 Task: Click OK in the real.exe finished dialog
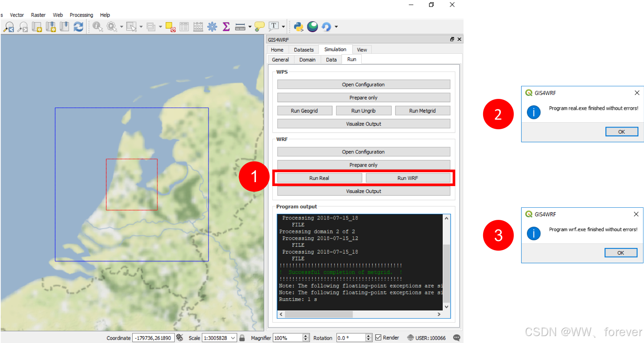pos(621,132)
